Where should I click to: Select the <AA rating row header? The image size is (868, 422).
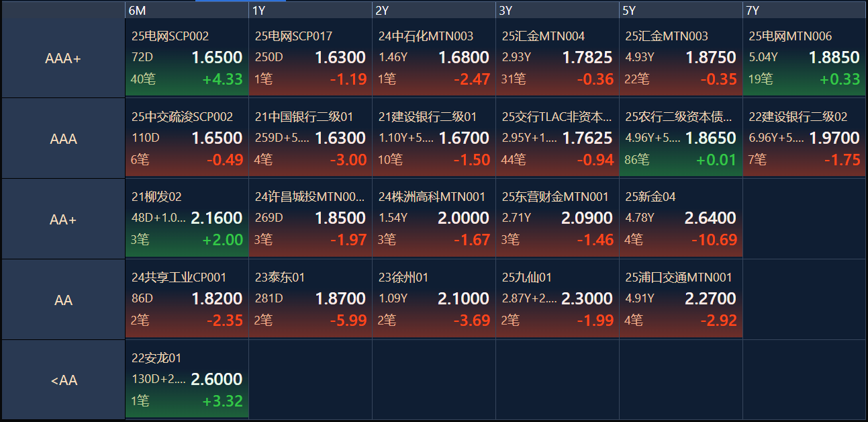tap(63, 380)
